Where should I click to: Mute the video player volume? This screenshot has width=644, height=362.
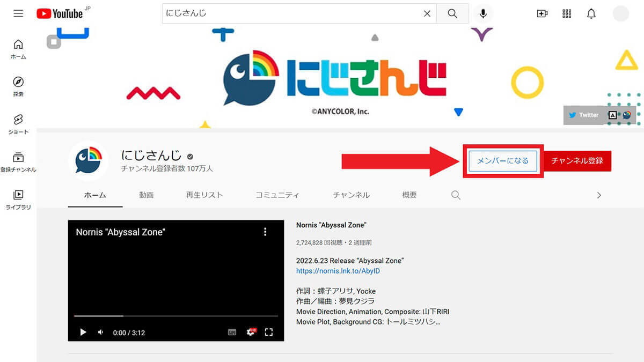pos(100,332)
